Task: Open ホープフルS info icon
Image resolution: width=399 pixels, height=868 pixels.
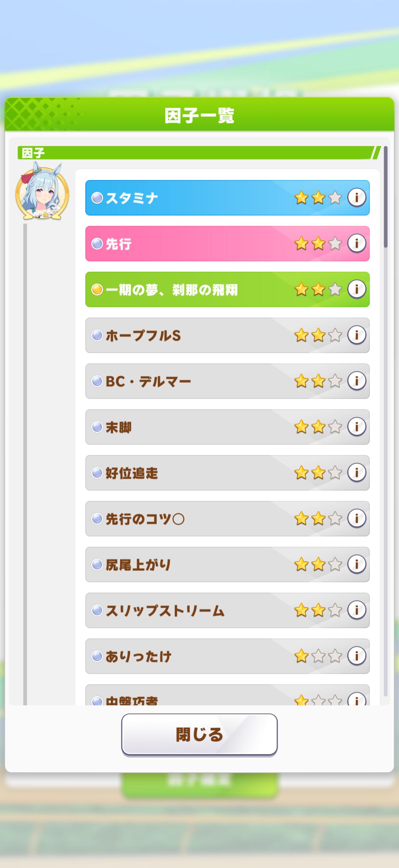Action: point(356,335)
